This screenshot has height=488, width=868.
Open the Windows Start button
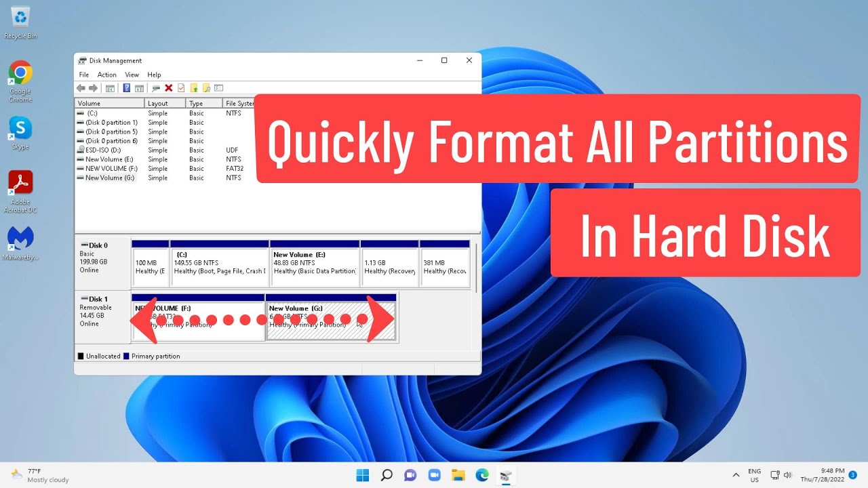click(x=363, y=475)
